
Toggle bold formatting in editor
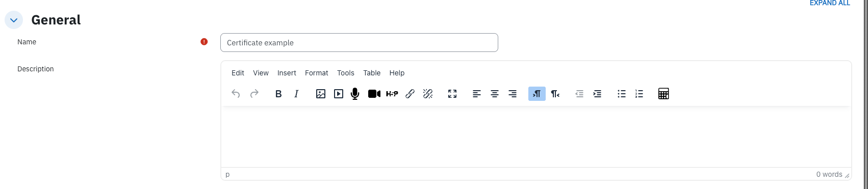(x=278, y=94)
